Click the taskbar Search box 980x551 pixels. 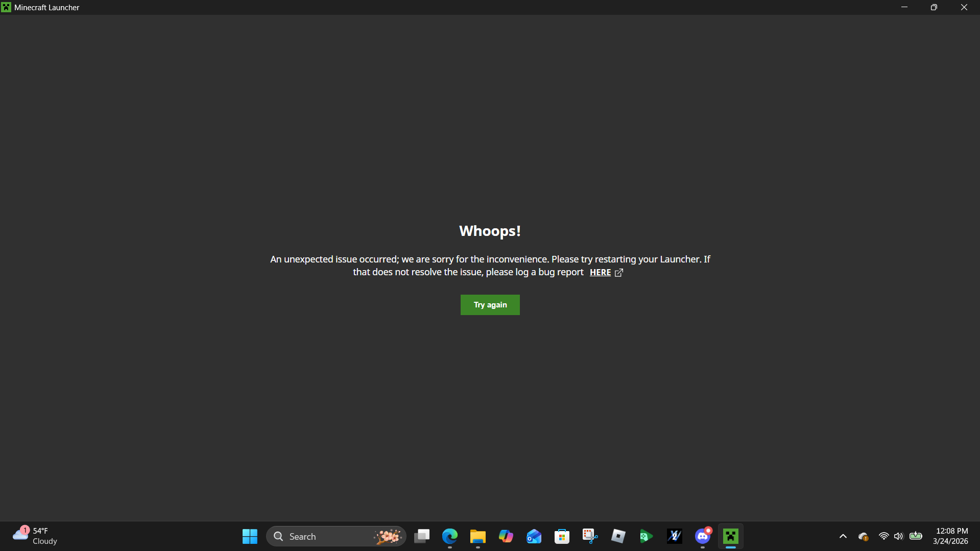[x=336, y=536]
